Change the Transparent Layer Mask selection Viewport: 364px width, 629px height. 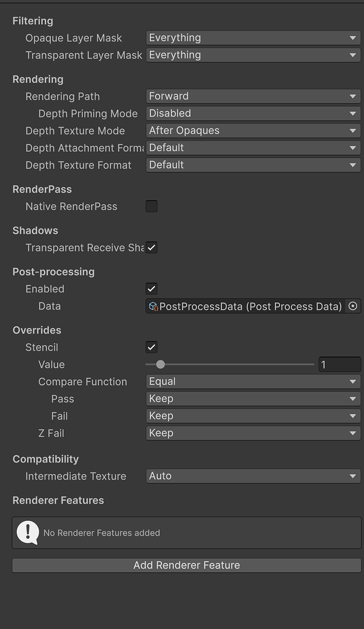pyautogui.click(x=253, y=55)
